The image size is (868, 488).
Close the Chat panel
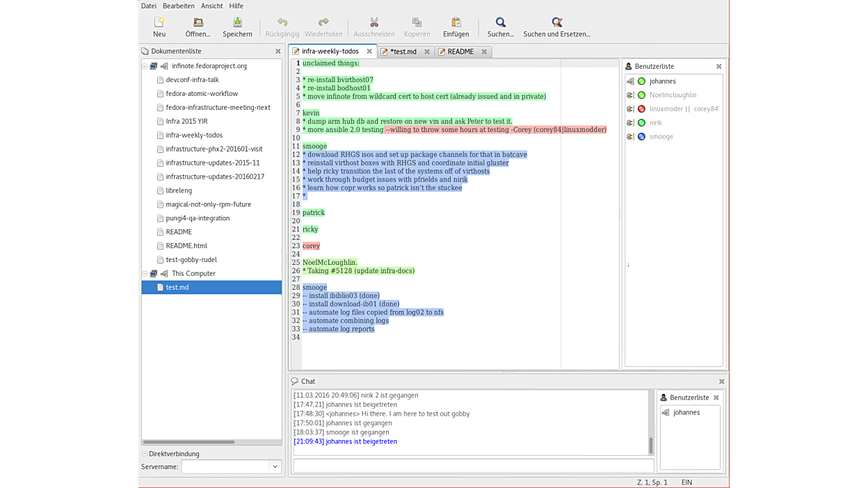point(722,382)
